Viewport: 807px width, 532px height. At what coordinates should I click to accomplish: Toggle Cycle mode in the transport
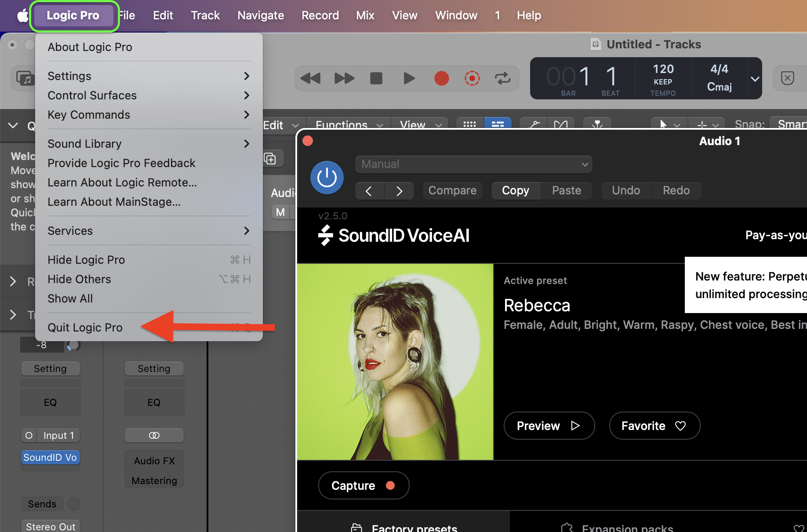pos(503,78)
